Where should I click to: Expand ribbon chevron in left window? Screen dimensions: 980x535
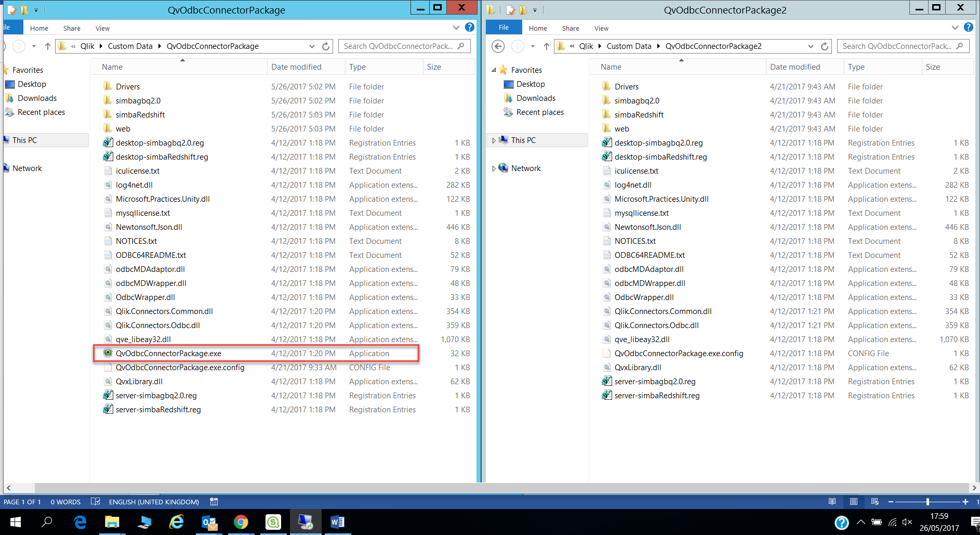[x=456, y=28]
